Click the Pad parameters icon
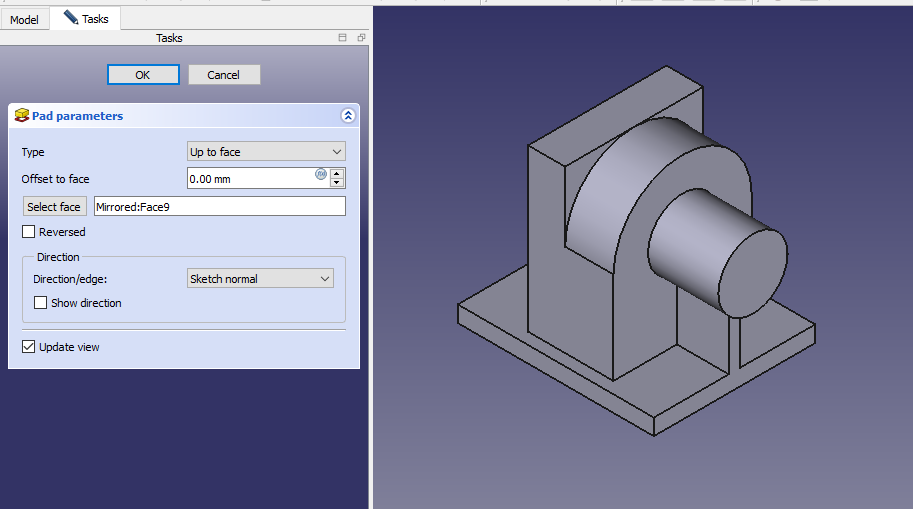The width and height of the screenshot is (913, 509). click(22, 116)
